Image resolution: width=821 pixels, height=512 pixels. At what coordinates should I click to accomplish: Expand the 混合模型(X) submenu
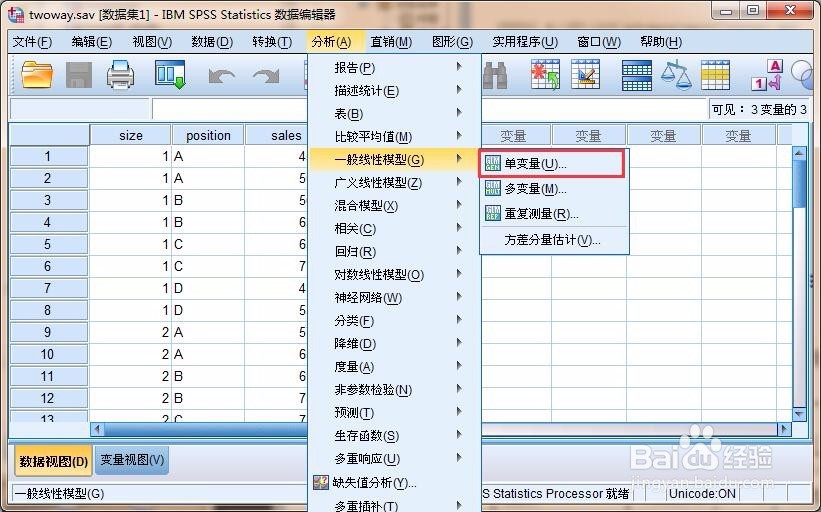coord(395,206)
